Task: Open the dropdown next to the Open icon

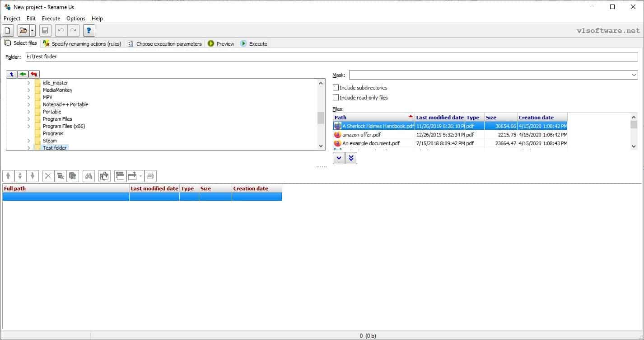Action: 33,30
